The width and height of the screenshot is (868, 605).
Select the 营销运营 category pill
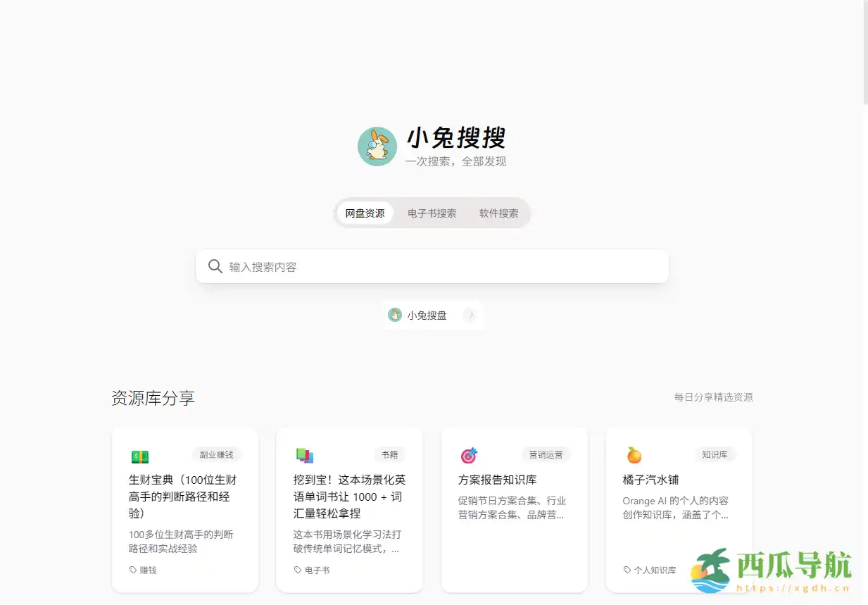(546, 454)
